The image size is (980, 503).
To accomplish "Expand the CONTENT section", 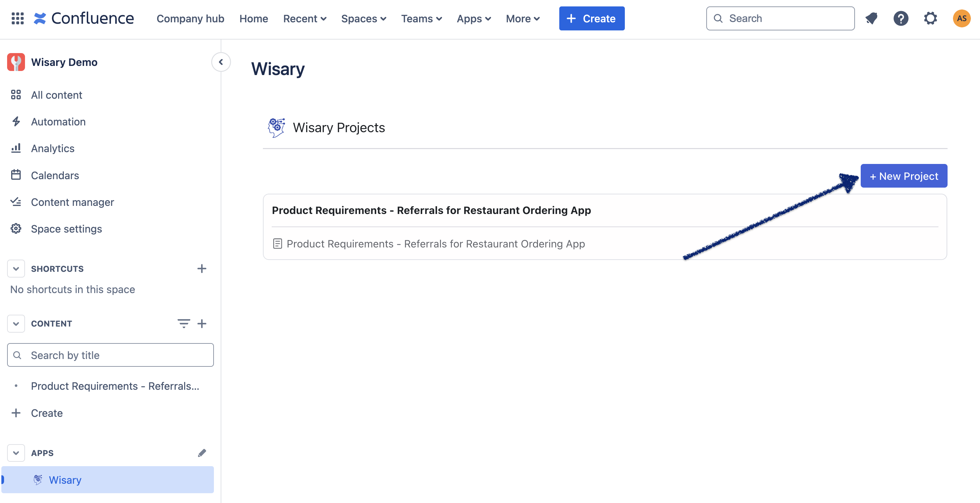I will pyautogui.click(x=16, y=323).
